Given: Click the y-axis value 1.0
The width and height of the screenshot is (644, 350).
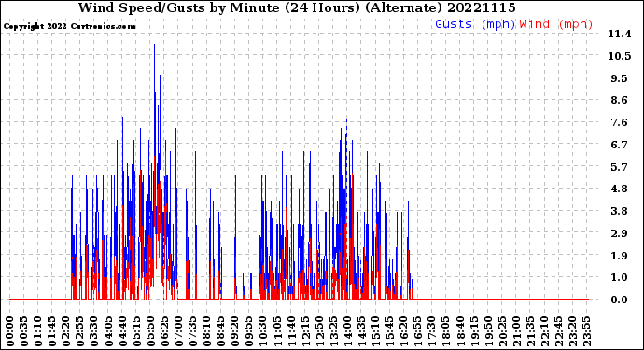Looking at the screenshot, I should (620, 278).
